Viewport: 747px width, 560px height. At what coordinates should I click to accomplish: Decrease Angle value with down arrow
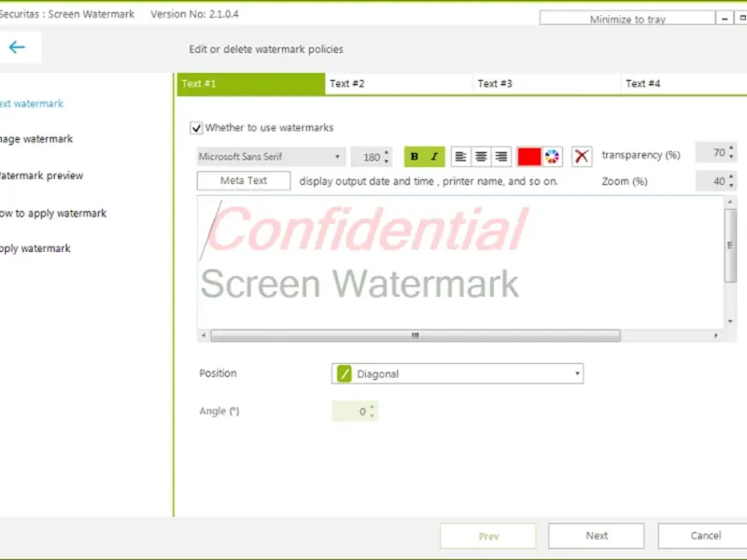point(372,415)
